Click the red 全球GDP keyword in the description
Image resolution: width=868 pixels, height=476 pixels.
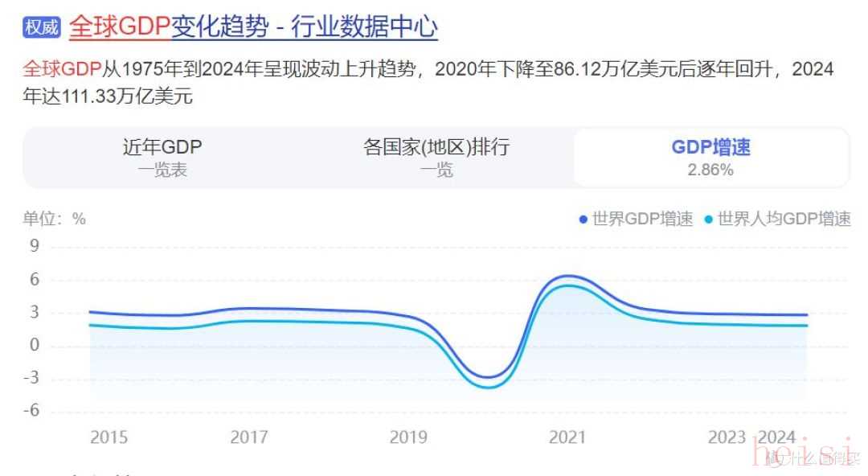click(x=62, y=69)
